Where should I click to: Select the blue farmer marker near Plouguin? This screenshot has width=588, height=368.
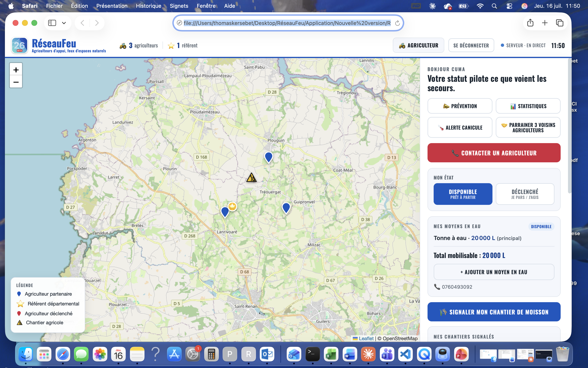(268, 157)
